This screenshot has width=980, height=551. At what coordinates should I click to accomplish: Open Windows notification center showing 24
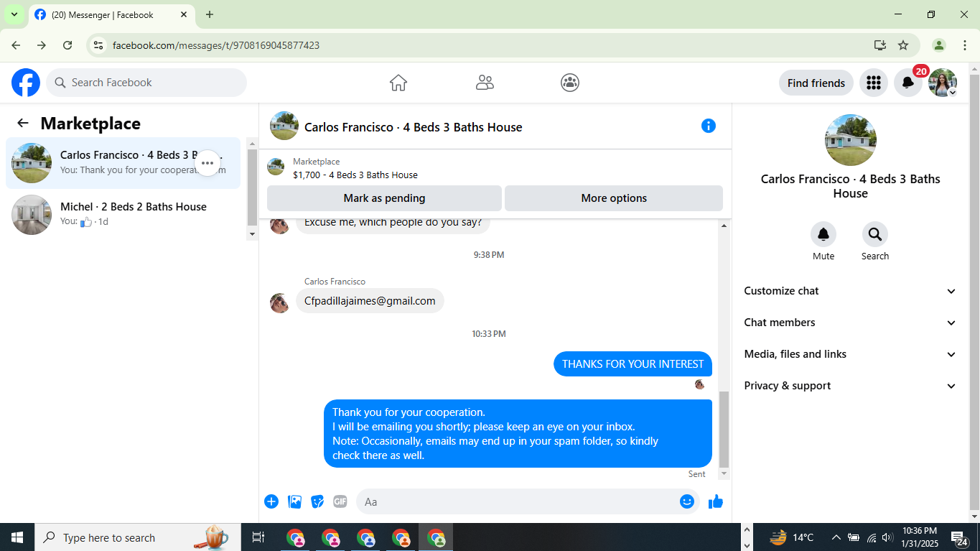959,537
